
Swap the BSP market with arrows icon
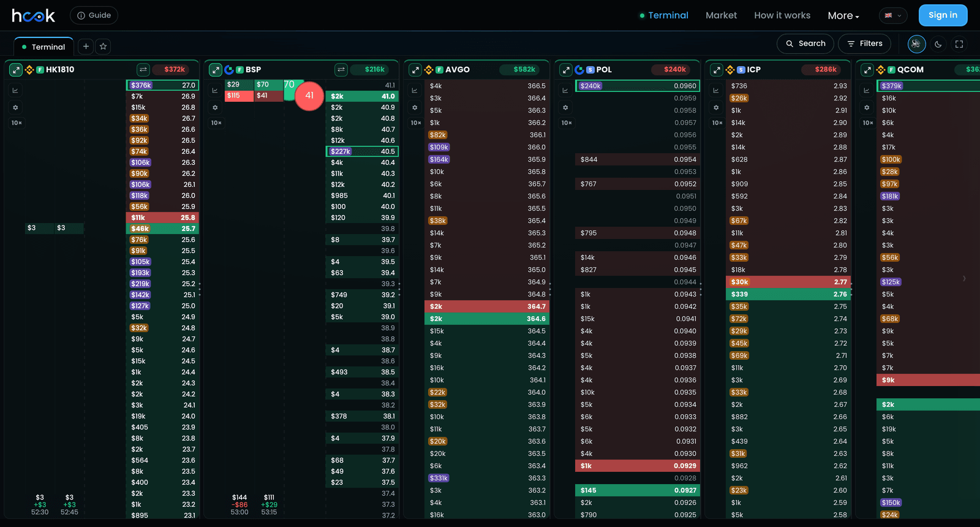(341, 70)
